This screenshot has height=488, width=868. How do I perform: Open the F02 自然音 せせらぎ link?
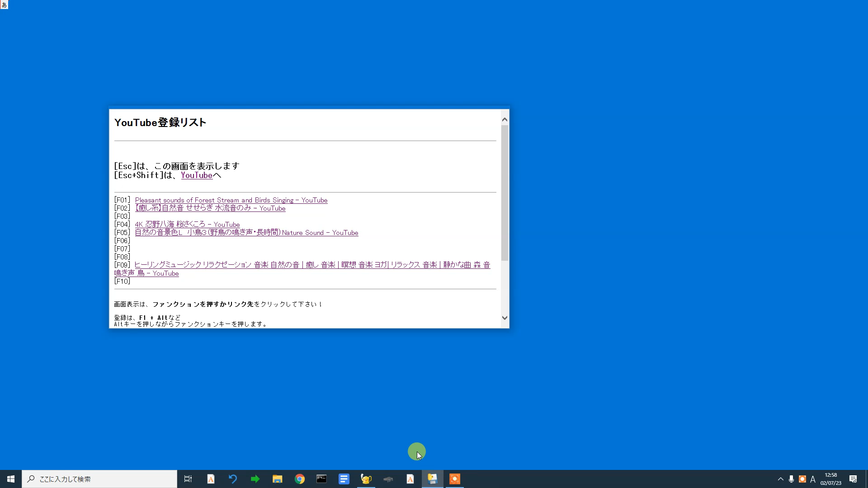210,208
